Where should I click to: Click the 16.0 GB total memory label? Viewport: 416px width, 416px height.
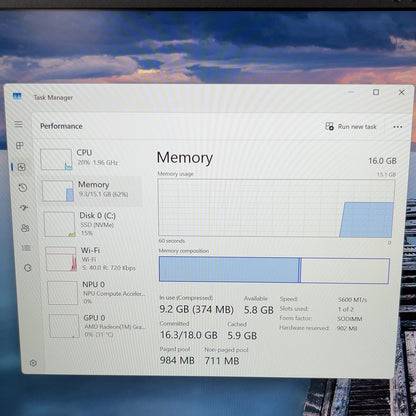[x=382, y=161]
